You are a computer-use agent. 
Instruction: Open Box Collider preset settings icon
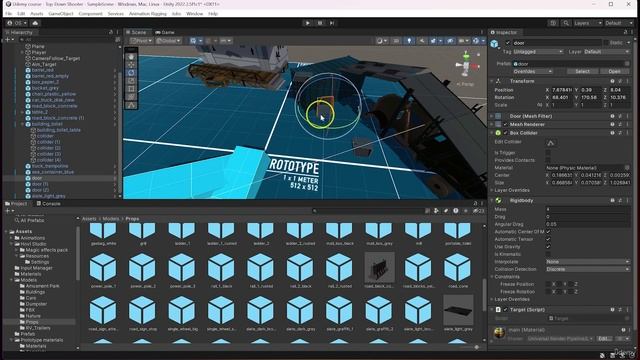620,133
